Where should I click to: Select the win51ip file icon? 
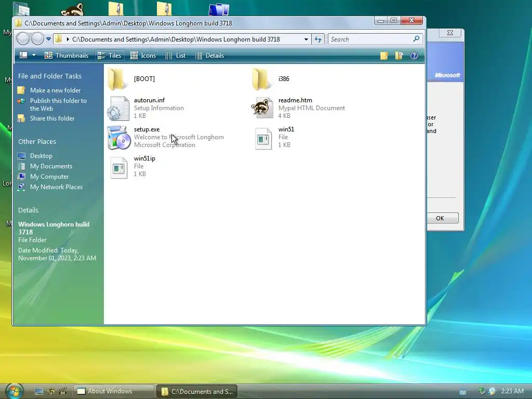coord(119,168)
